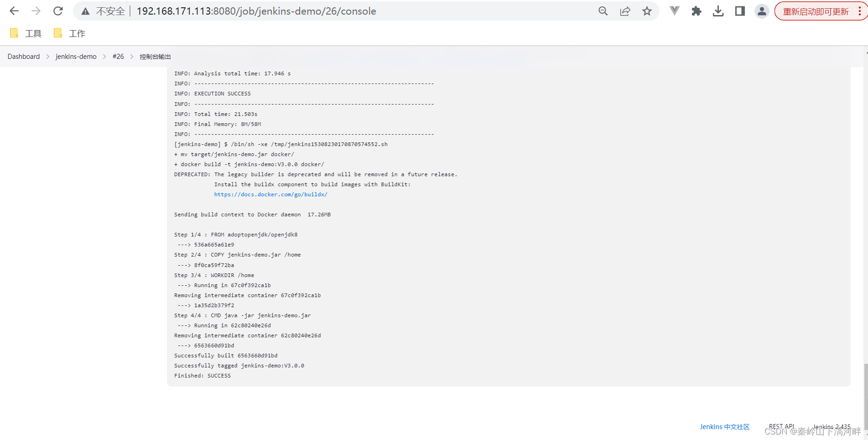
Task: Open the docs.docker.com/go/buildx link
Action: pos(271,194)
